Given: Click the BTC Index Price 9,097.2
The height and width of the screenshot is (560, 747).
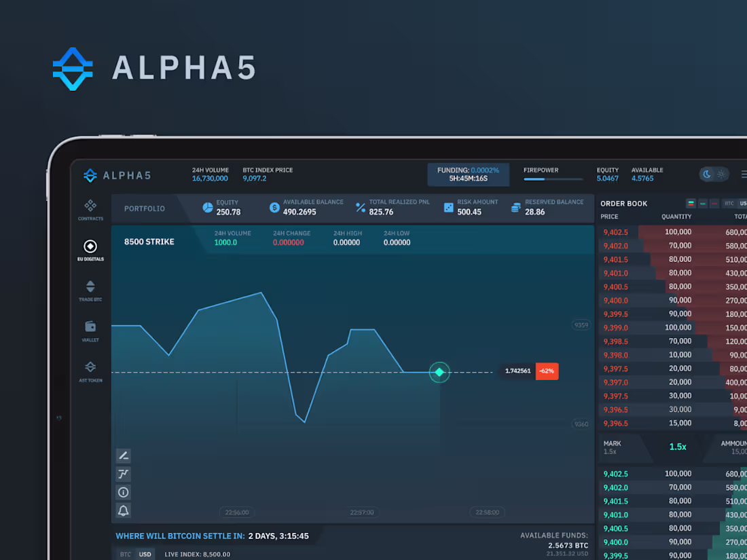Looking at the screenshot, I should (x=255, y=179).
